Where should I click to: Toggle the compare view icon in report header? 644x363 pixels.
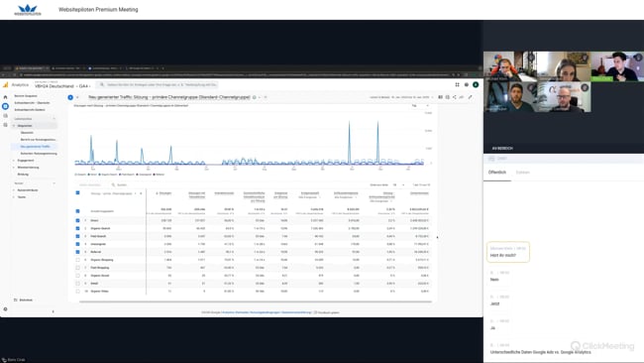440,97
